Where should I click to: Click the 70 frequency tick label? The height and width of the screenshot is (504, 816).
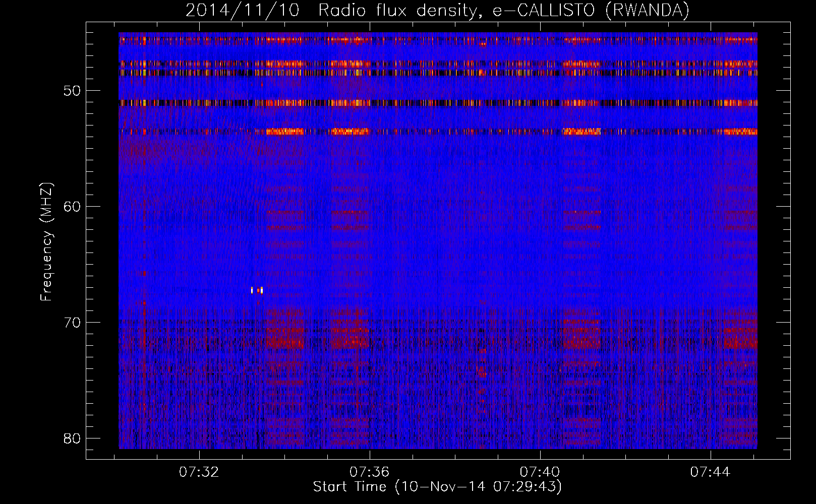coord(72,322)
